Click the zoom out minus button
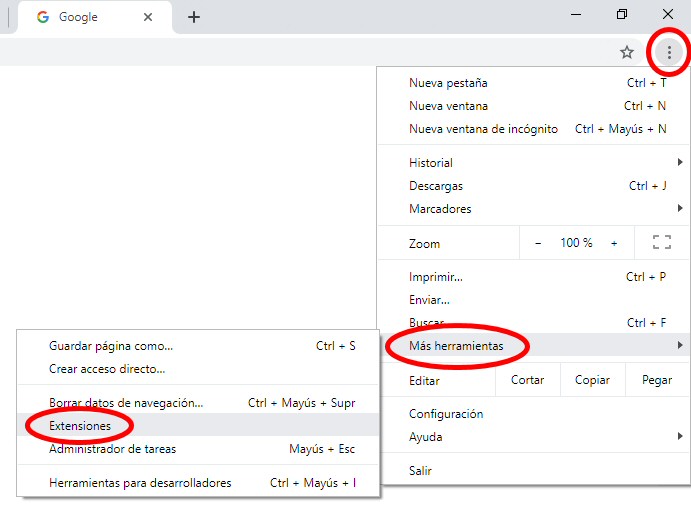This screenshot has width=691, height=525. [538, 243]
